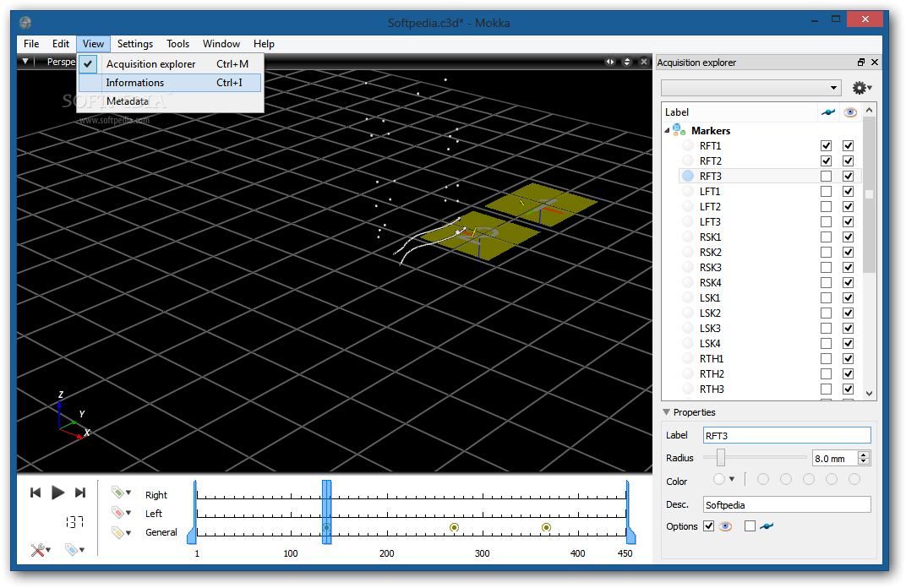Split 3D view vertically icon
Screen dimensions: 906x588
[627, 62]
